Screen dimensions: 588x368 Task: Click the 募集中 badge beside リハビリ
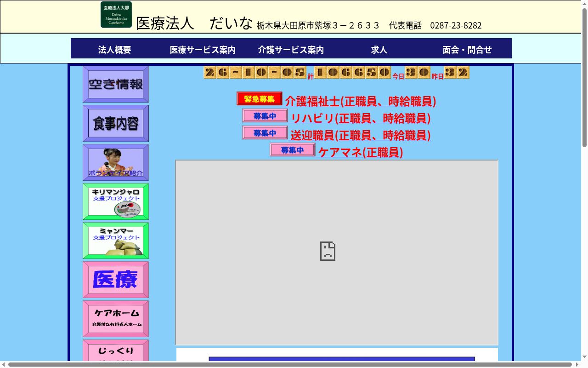pos(265,115)
